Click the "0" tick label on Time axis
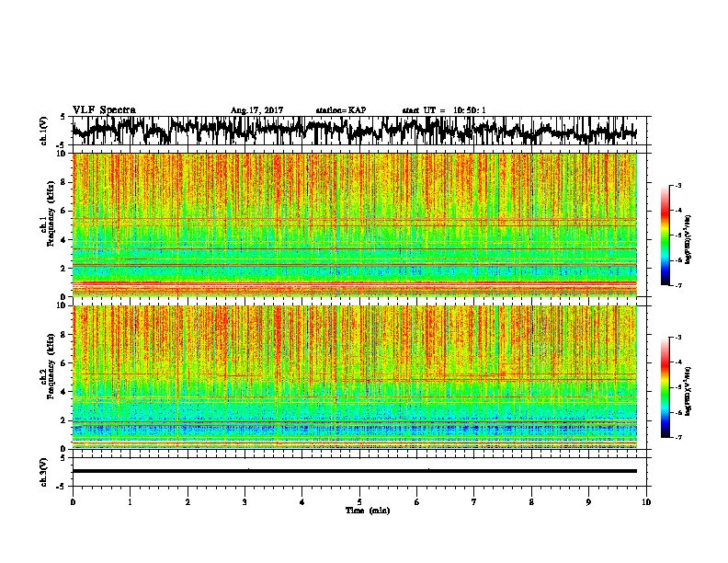This screenshot has height=563, width=728. click(73, 502)
